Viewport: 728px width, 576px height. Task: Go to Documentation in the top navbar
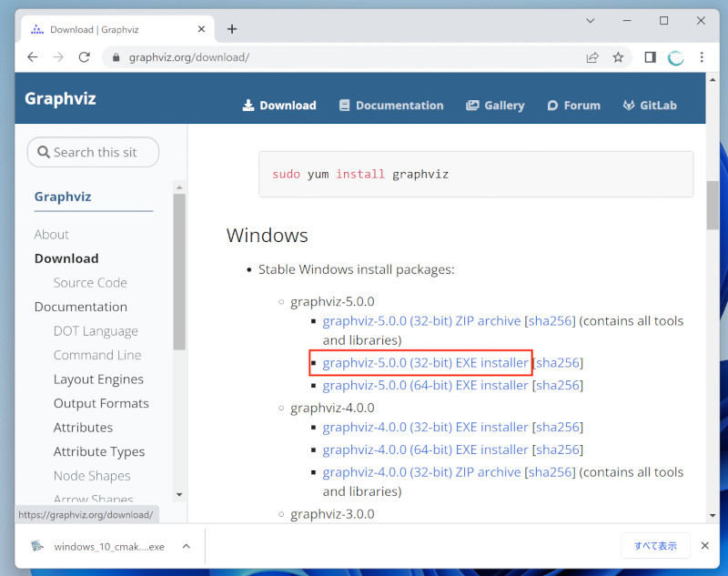pyautogui.click(x=390, y=106)
